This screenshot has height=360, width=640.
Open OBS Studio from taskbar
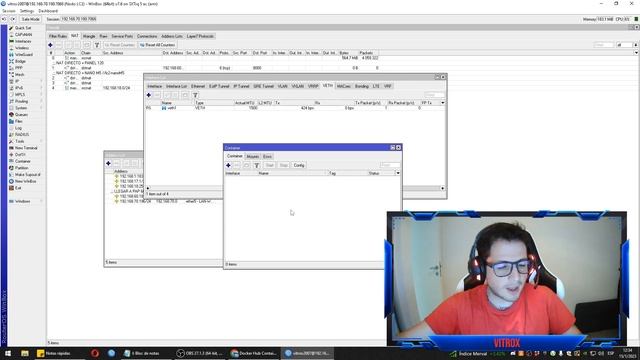(200, 353)
